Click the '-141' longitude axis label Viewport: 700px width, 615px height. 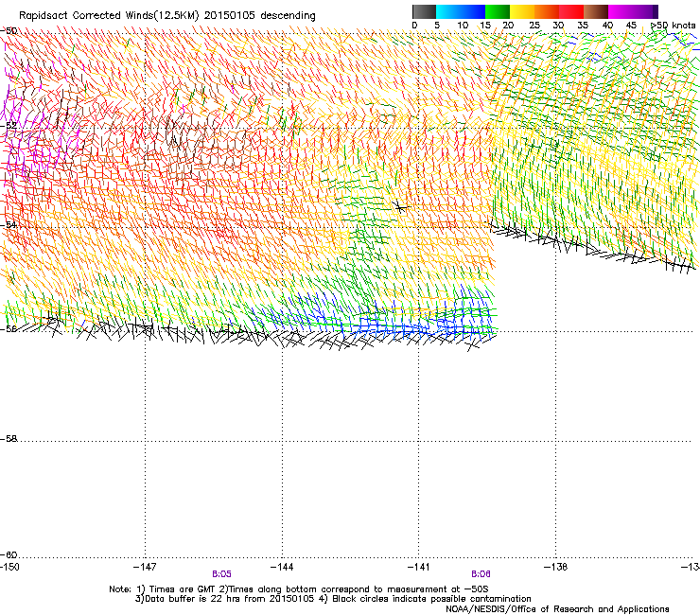[418, 567]
